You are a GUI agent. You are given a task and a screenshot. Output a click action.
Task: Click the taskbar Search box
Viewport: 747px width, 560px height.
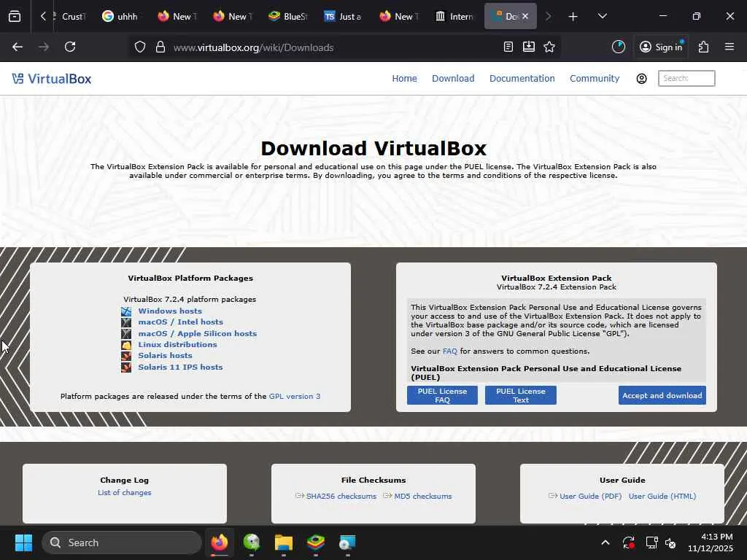122,542
